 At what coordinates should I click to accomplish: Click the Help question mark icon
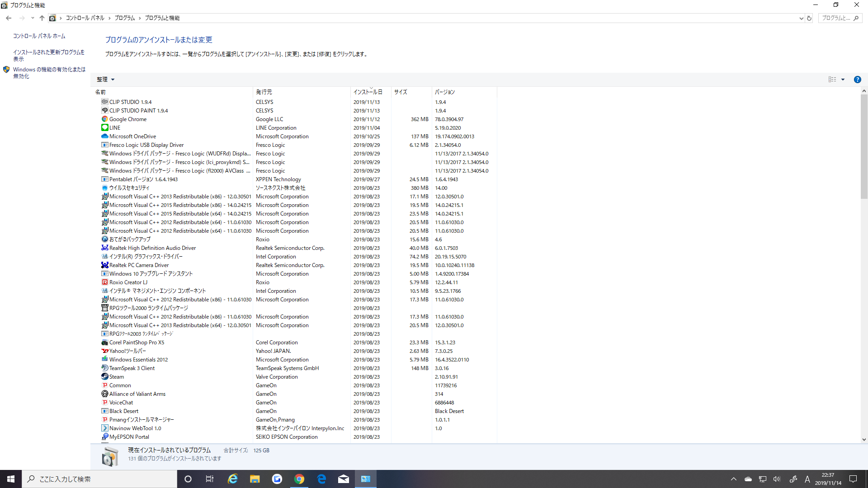coord(857,80)
